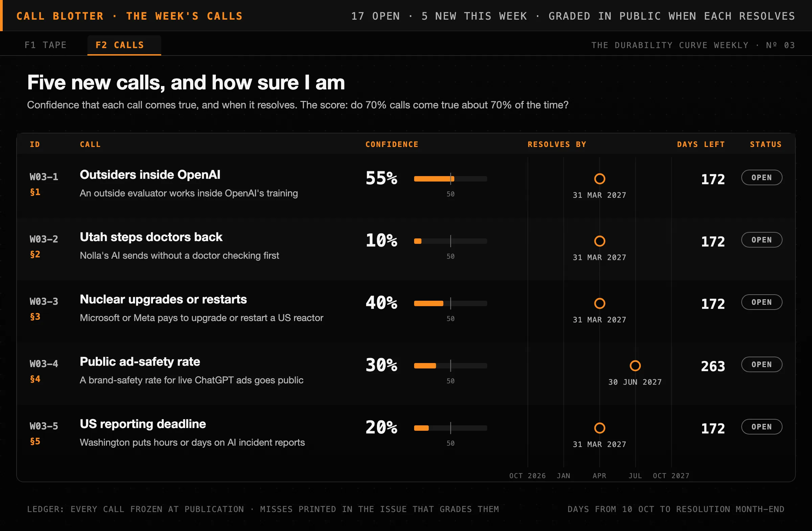Click the timeline marker for US reporting deadline
This screenshot has width=812, height=531.
click(x=600, y=428)
